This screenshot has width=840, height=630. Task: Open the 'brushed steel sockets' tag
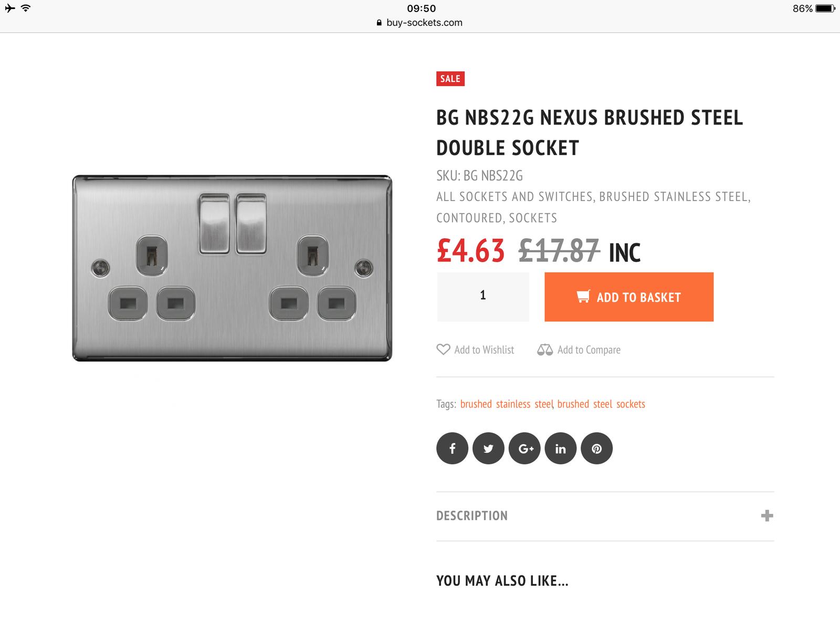pyautogui.click(x=601, y=404)
